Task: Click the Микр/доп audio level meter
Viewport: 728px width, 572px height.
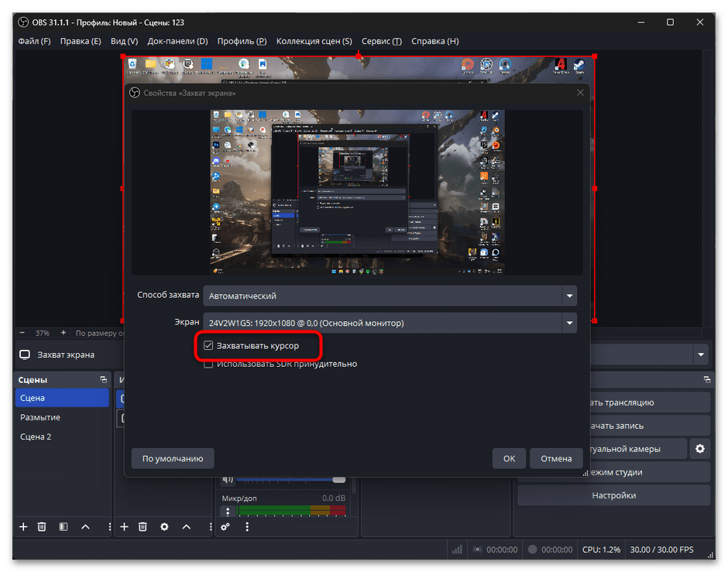Action: point(290,511)
